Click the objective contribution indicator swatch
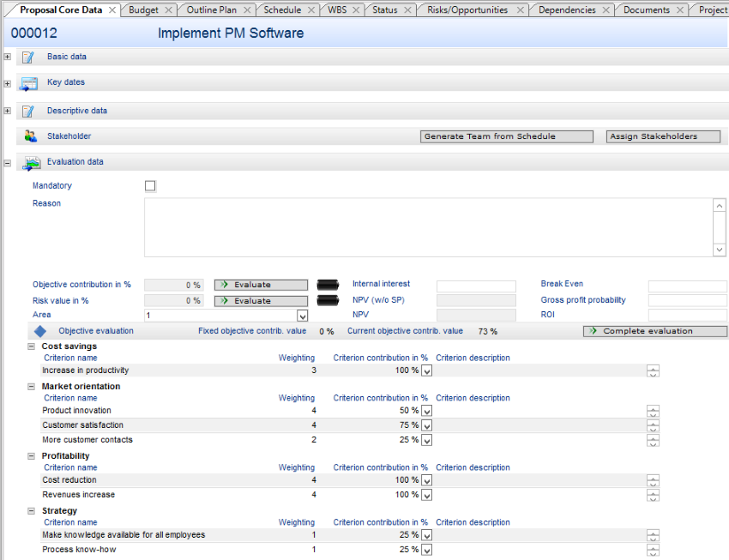 tap(328, 285)
